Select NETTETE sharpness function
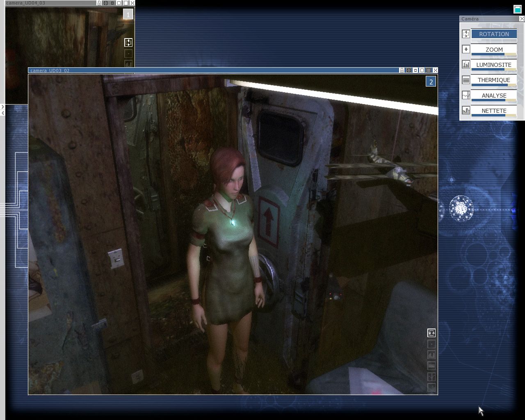Viewport: 525px width, 420px height. pyautogui.click(x=494, y=111)
